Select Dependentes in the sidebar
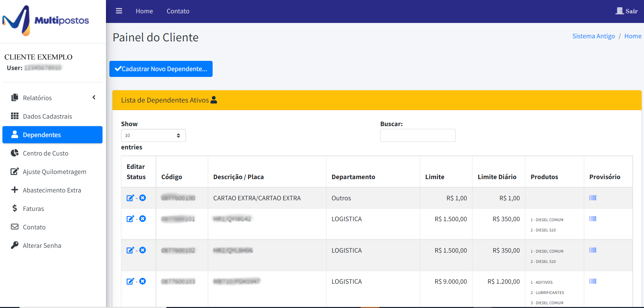The image size is (644, 308). point(52,135)
